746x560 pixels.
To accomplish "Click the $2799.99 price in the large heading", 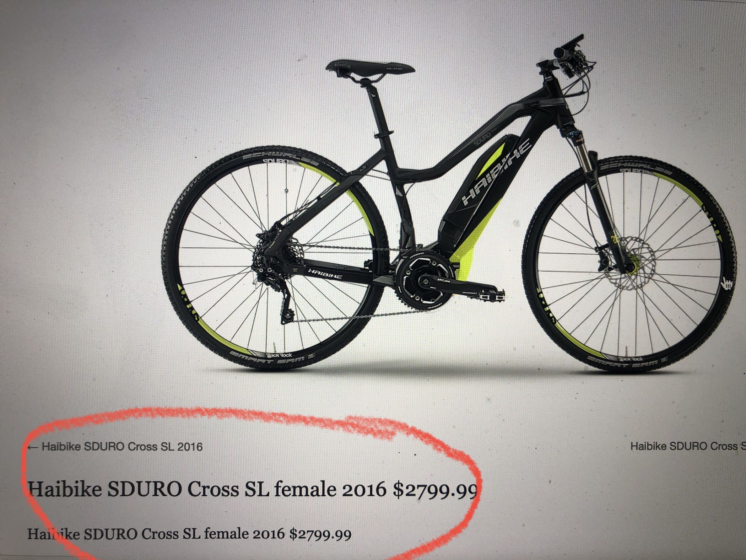I will (x=434, y=490).
